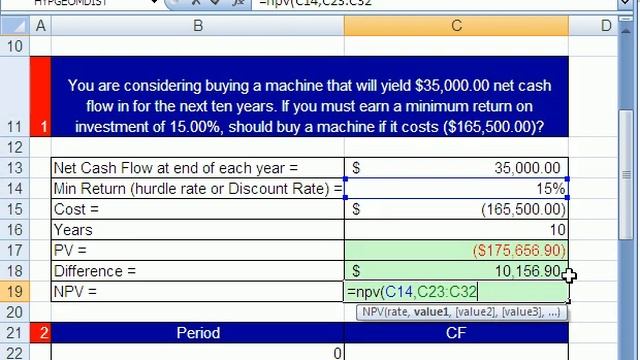Click the Select All corner triangle
Viewport: 640px width, 360px height.
pyautogui.click(x=15, y=26)
